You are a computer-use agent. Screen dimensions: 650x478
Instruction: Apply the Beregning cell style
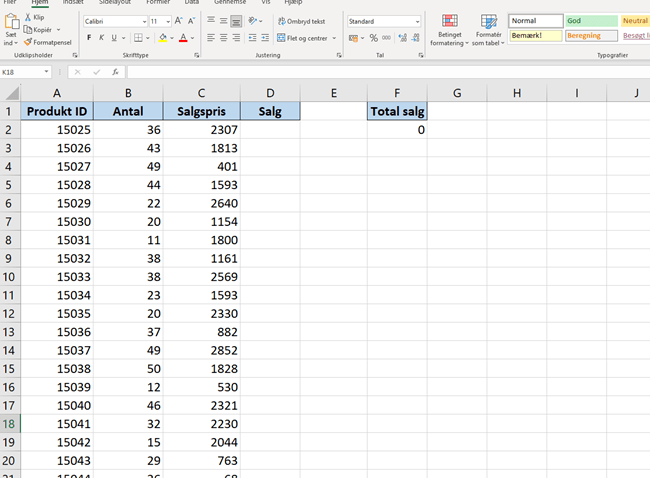[590, 35]
